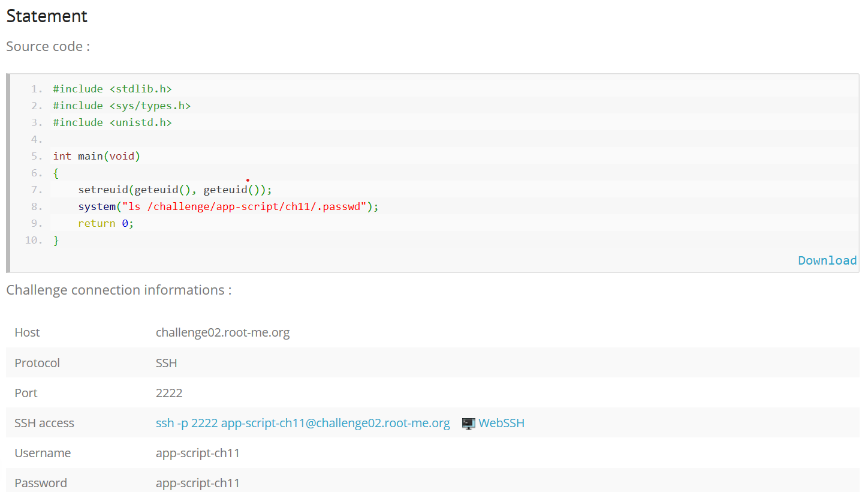Screen dimensions: 868x492
Task: Click the 'Challenge connection informations :' heading
Action: point(119,290)
